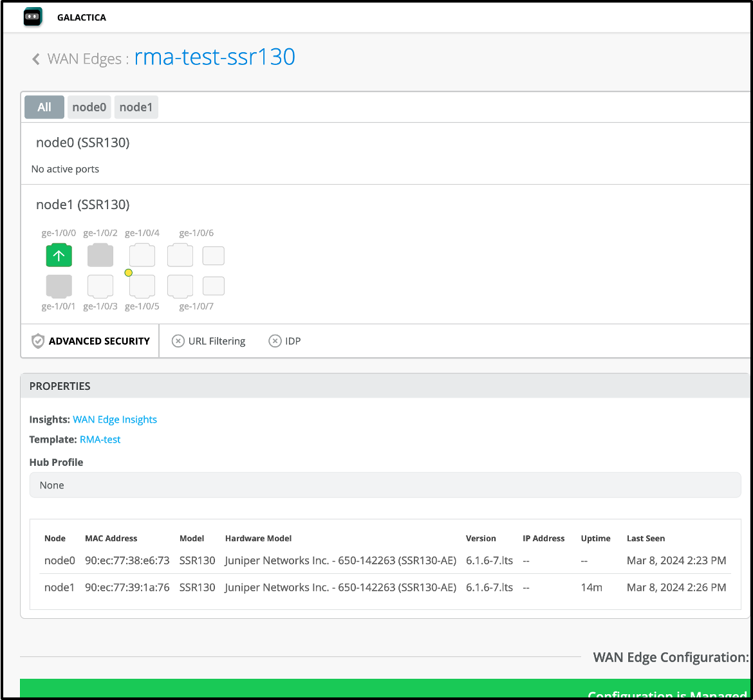
Task: Click the Advanced Security shield icon
Action: pos(38,341)
